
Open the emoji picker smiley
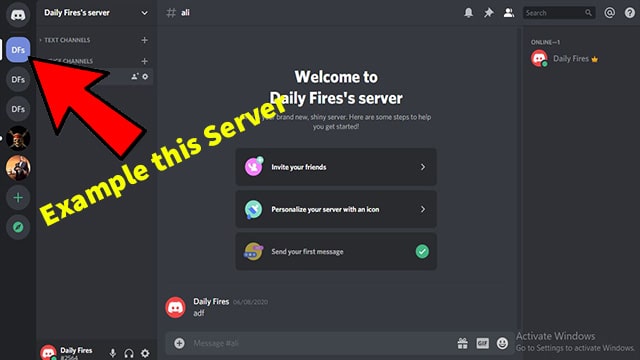502,343
